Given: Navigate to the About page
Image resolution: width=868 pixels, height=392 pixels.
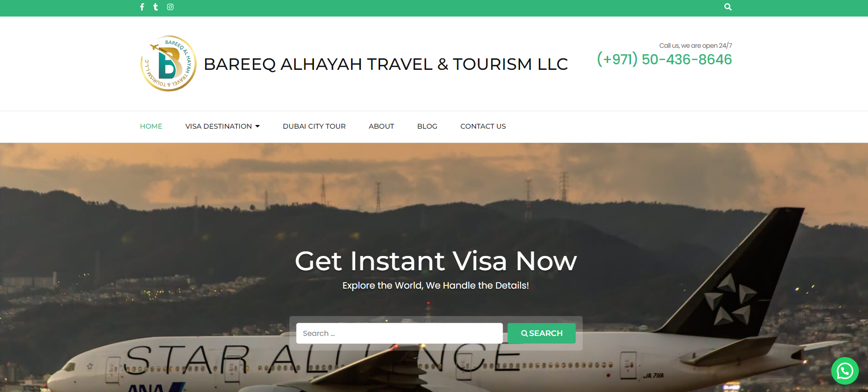Looking at the screenshot, I should 381,126.
